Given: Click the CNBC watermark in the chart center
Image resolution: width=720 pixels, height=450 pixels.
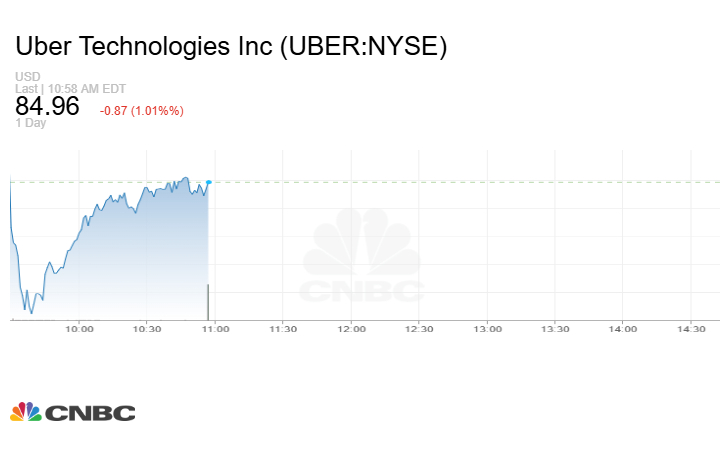Looking at the screenshot, I should pos(362,257).
